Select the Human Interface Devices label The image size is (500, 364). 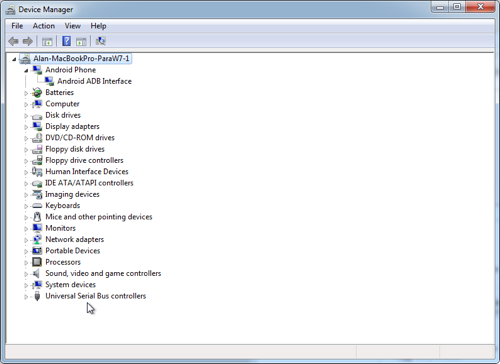[87, 172]
